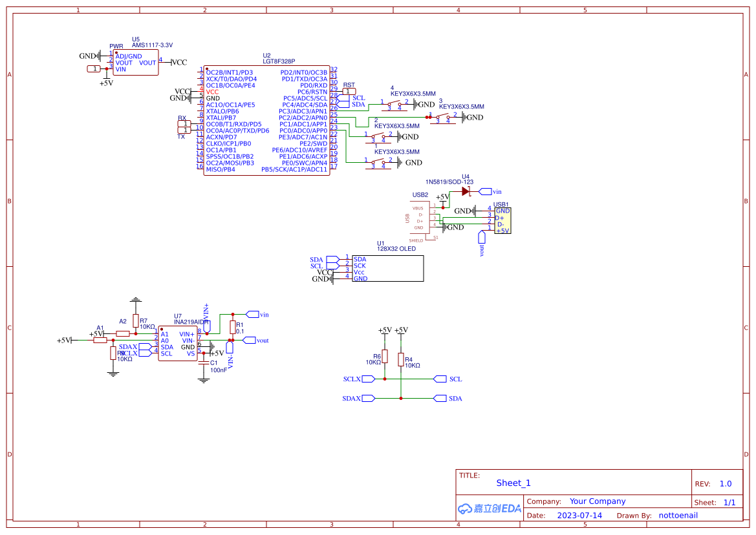The height and width of the screenshot is (535, 756).
Task: Select the AMS1117-3.3V regulator U5
Action: coord(135,63)
